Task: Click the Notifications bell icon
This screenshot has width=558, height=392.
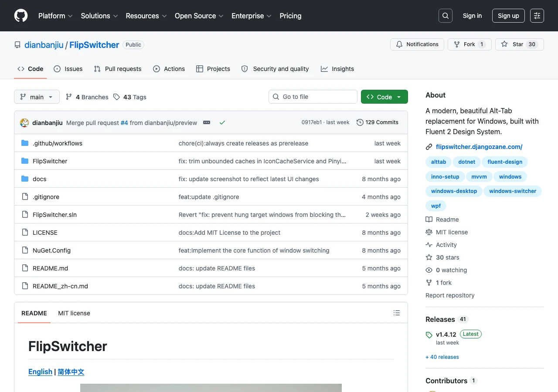Action: (x=399, y=44)
